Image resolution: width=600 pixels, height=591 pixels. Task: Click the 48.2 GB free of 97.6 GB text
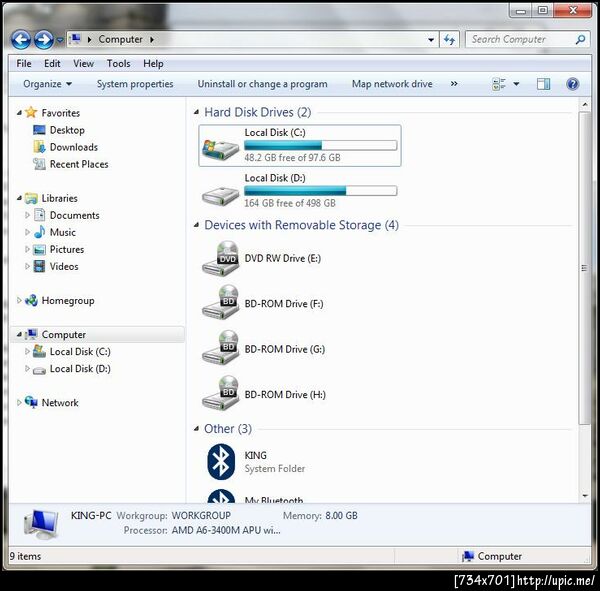292,158
